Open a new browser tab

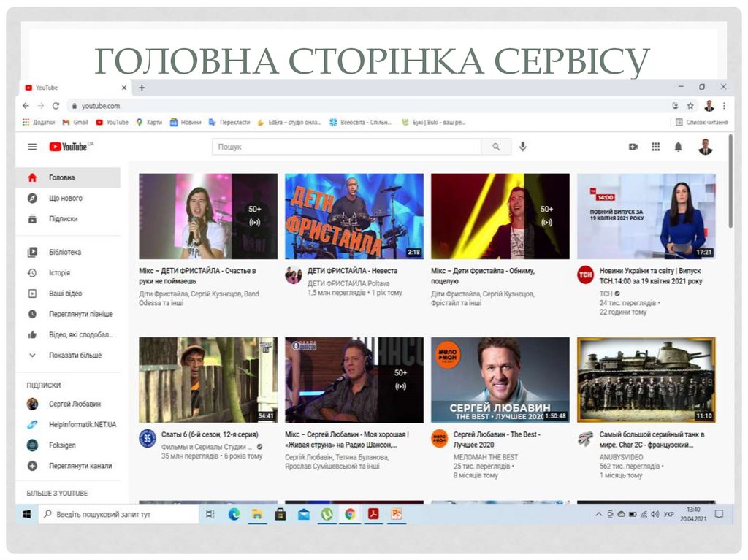(142, 88)
